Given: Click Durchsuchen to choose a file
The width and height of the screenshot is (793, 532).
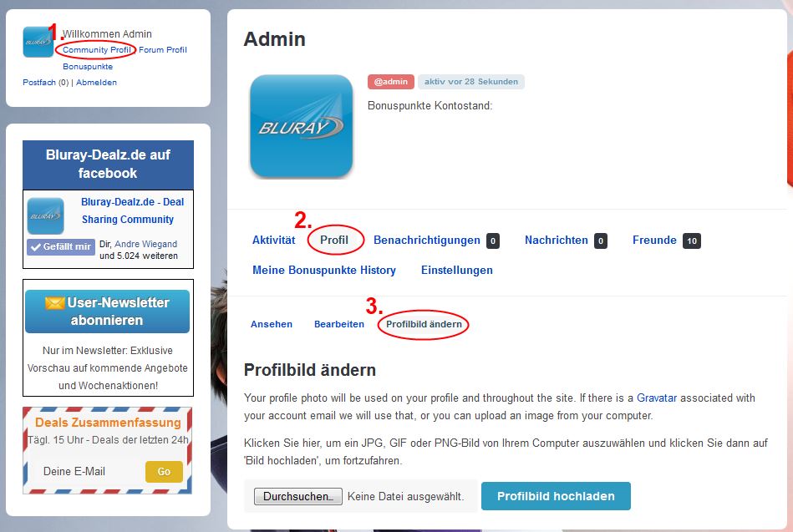Looking at the screenshot, I should (x=298, y=497).
